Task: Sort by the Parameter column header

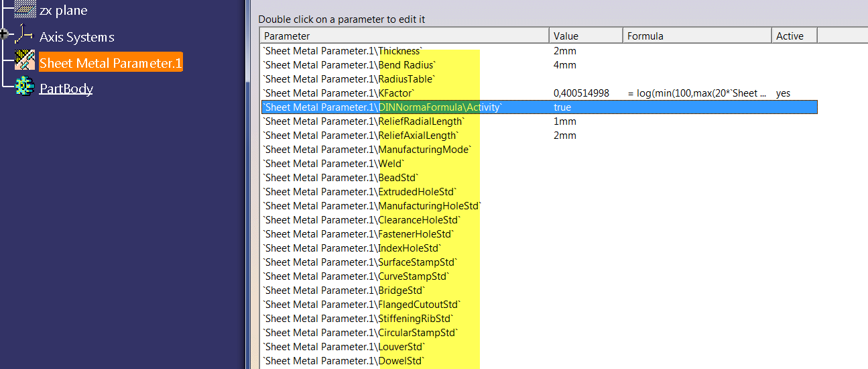Action: coord(404,36)
